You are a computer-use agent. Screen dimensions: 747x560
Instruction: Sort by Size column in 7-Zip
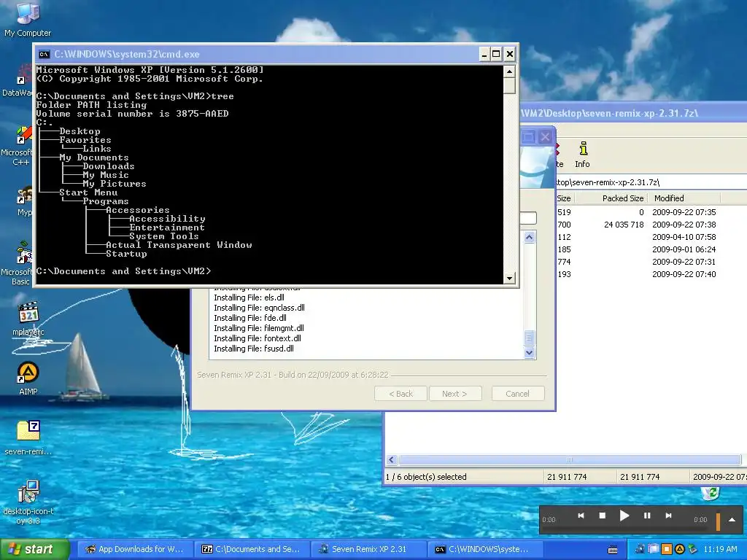click(564, 198)
